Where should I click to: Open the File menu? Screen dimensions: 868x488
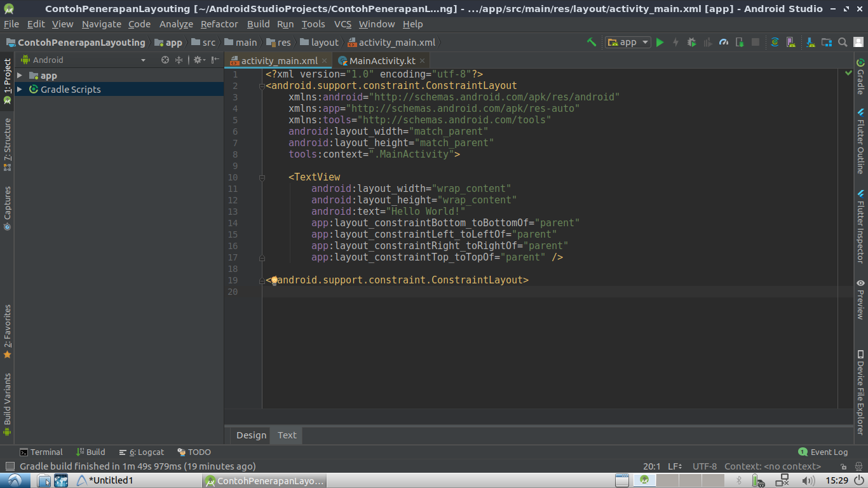coord(11,24)
